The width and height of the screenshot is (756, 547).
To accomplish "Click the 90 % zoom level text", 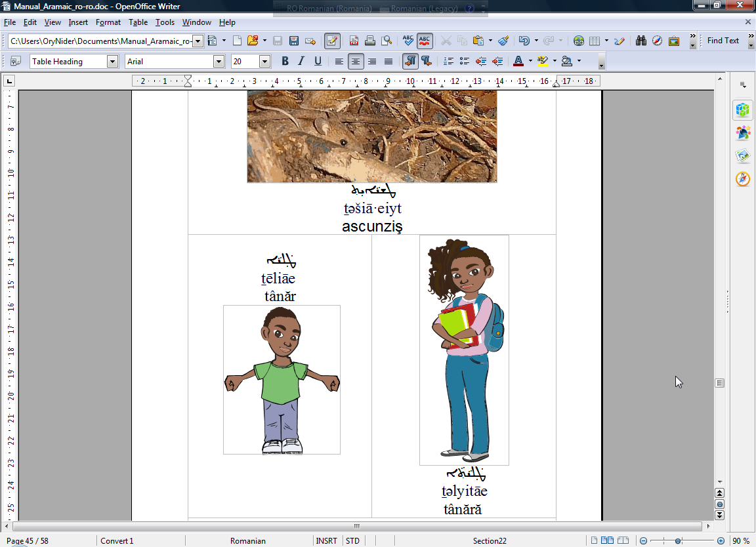I will [x=741, y=541].
